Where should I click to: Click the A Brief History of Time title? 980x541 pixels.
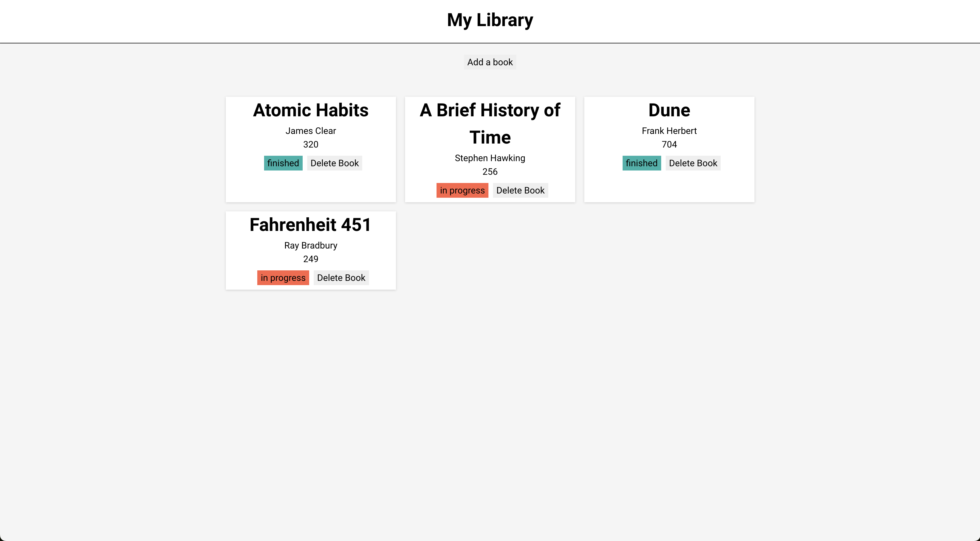(x=490, y=124)
